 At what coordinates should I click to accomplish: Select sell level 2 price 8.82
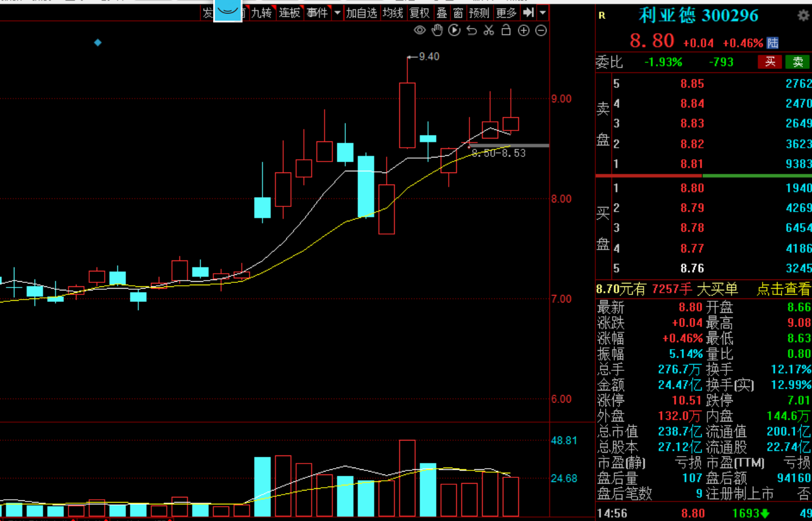pos(692,144)
